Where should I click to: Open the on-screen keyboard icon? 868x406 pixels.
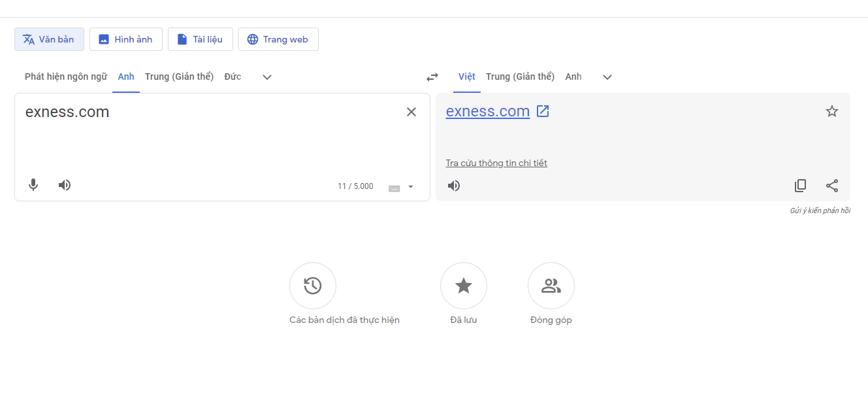point(394,188)
